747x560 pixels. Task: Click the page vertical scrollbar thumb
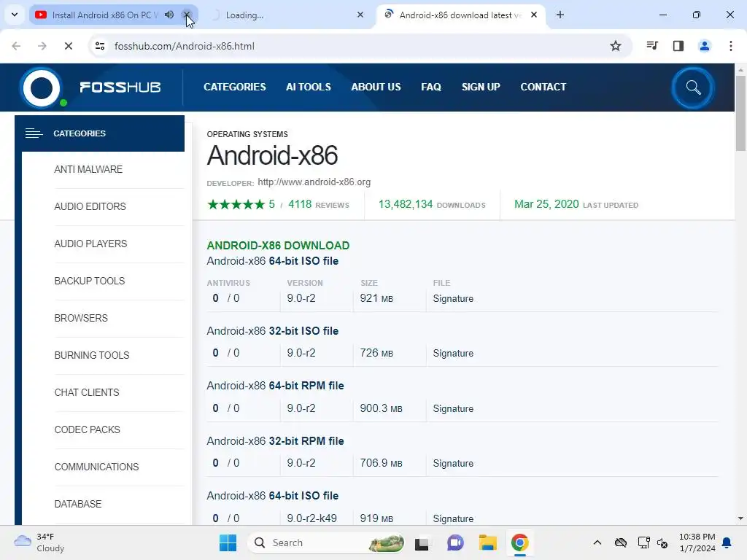(x=740, y=113)
